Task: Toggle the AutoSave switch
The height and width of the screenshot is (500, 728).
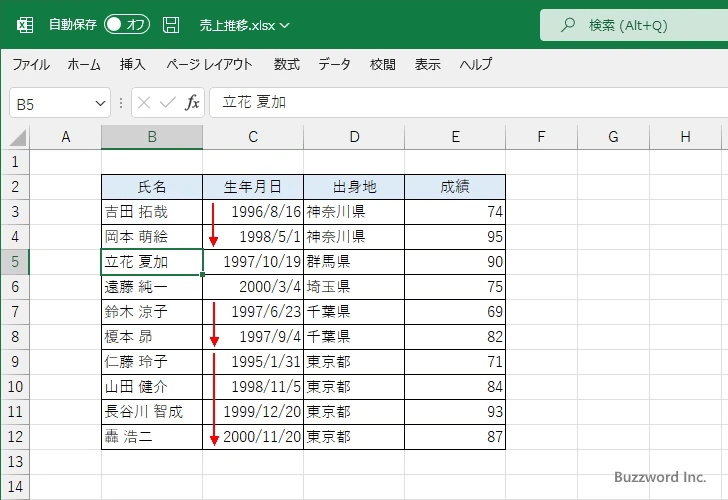Action: click(127, 25)
